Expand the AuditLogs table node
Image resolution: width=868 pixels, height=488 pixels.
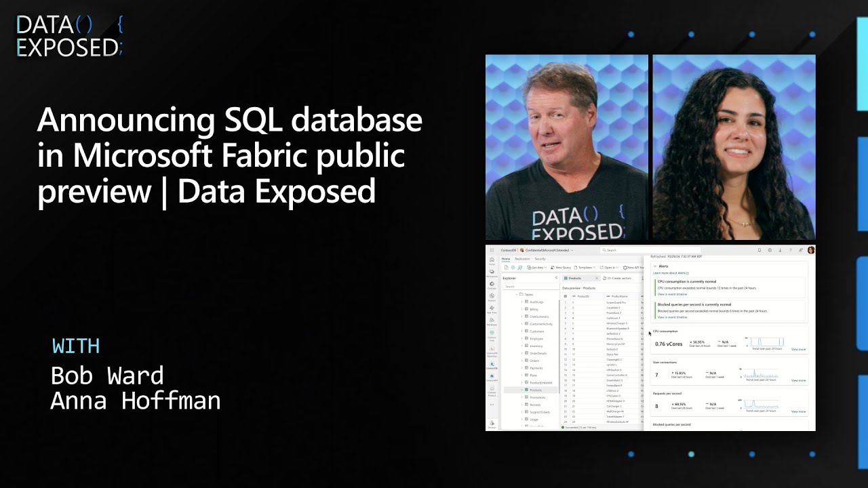click(x=521, y=302)
